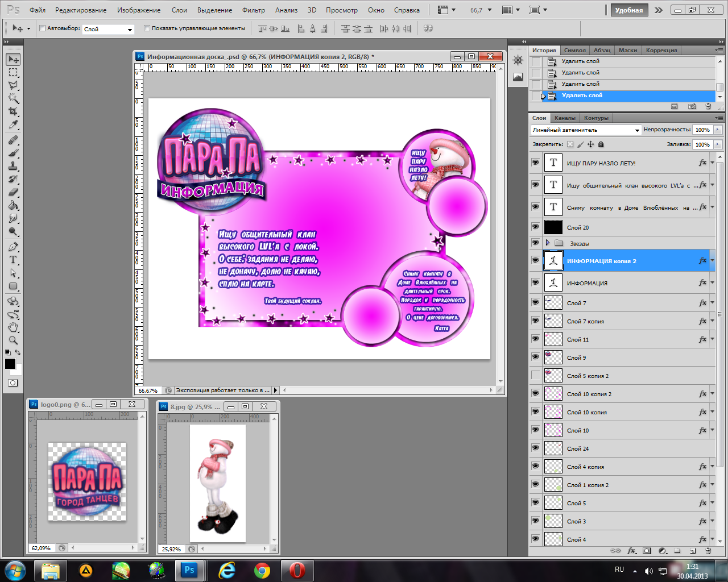Activate the Horizontal Type tool
This screenshot has height=582, width=728.
tap(13, 260)
